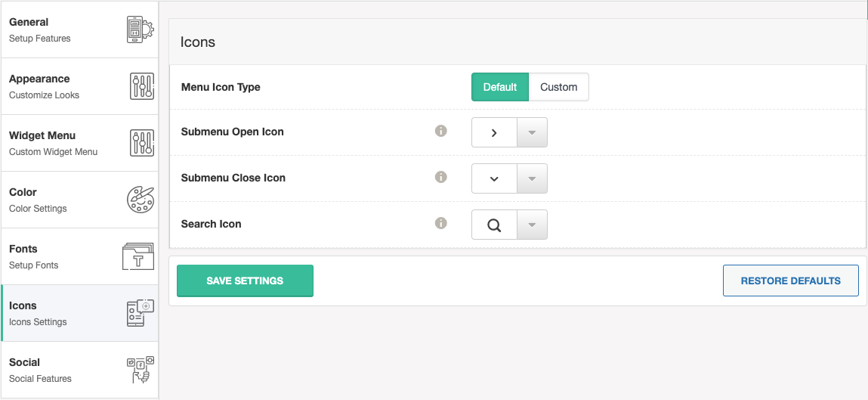Screen dimensions: 868x400
Task: Click info icon beside Submenu Close Icon
Action: 440,177
